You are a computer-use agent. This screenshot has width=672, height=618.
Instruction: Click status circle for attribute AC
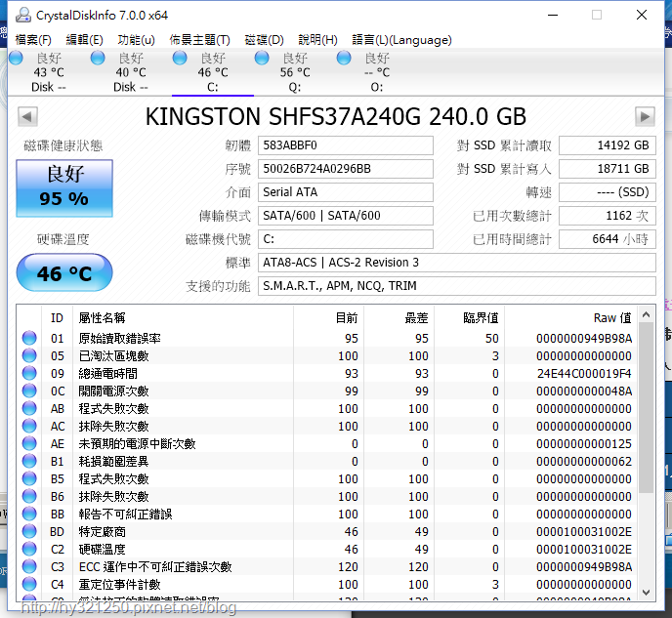tap(29, 426)
